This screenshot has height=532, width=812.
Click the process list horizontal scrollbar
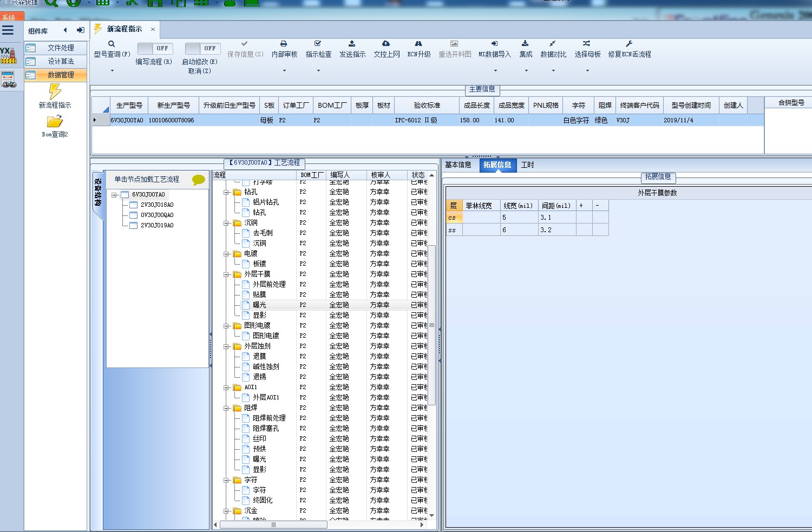[x=273, y=525]
